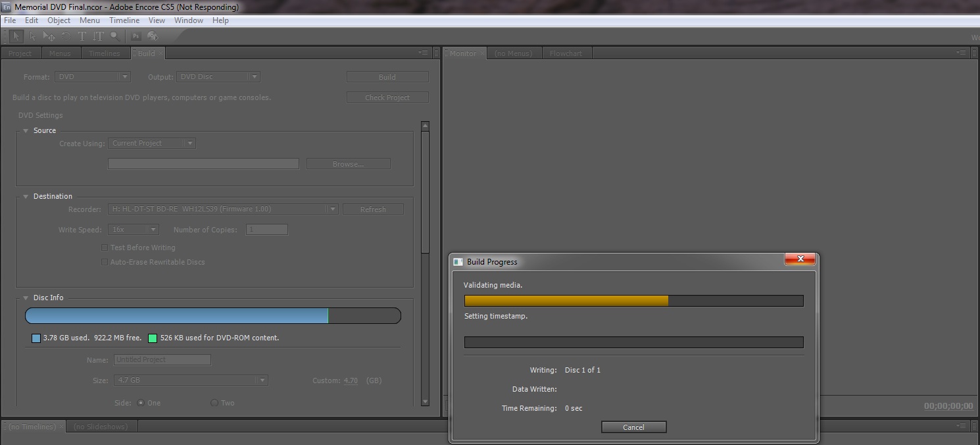The height and width of the screenshot is (445, 980).
Task: Activate the horizontal Text tool
Action: (x=82, y=37)
